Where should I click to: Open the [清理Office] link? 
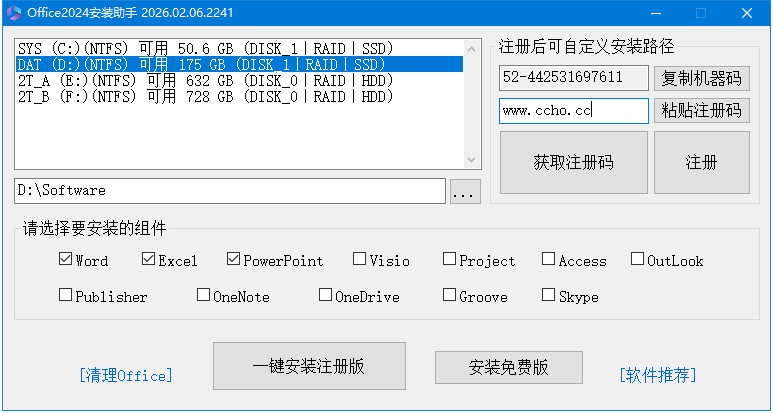[125, 375]
